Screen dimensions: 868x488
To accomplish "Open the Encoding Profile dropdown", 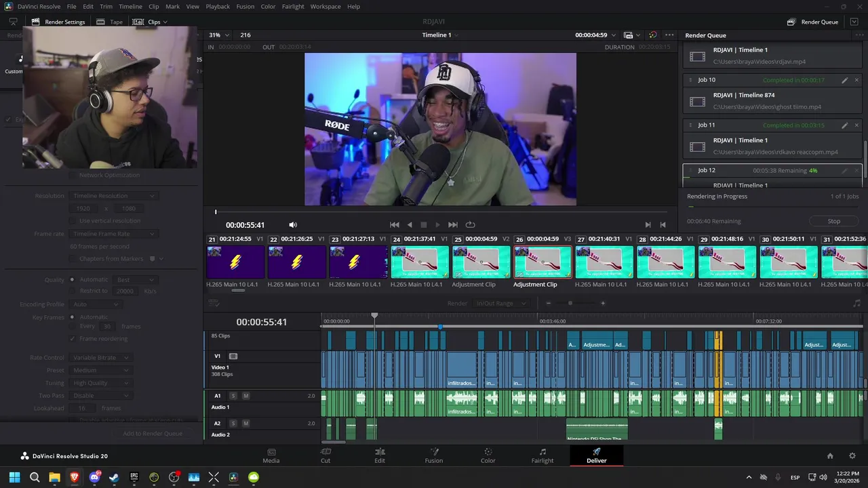I will pos(95,304).
